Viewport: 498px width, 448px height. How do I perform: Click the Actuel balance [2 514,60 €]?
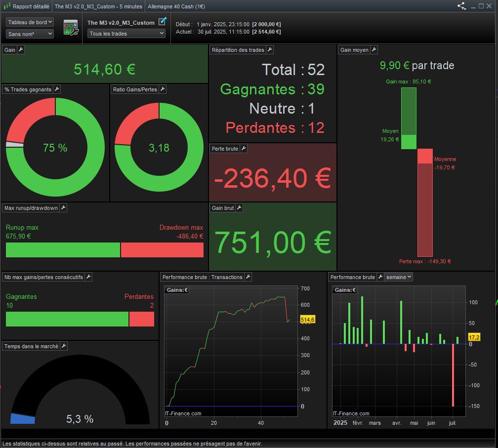pyautogui.click(x=266, y=32)
